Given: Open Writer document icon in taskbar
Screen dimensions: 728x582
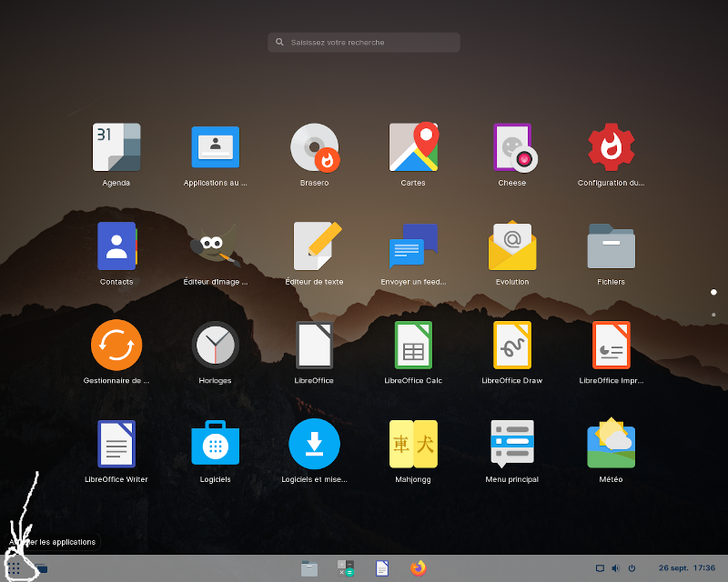Looking at the screenshot, I should [x=381, y=568].
